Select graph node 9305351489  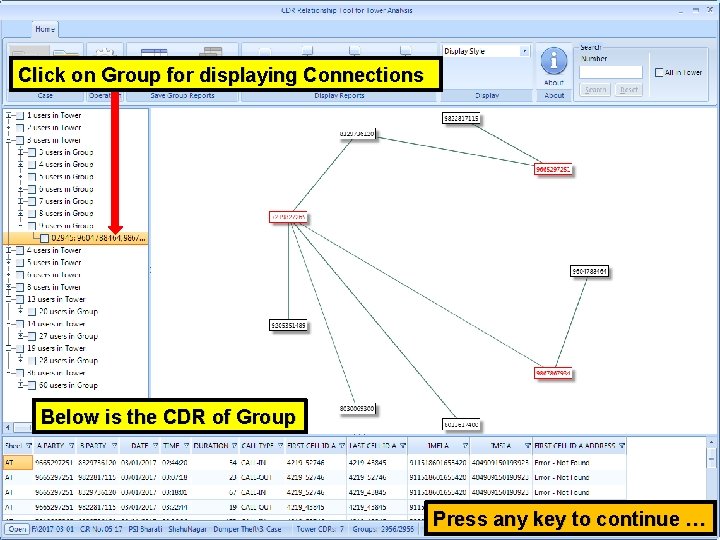(288, 326)
